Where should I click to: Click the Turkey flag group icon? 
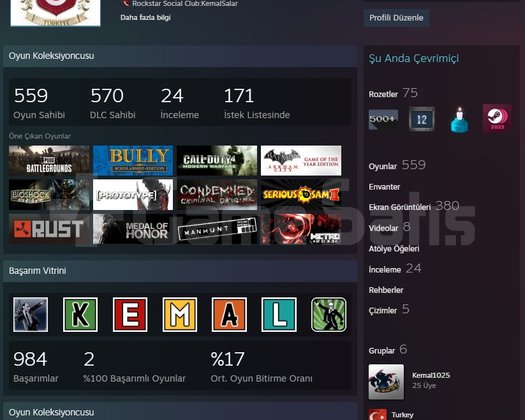(x=377, y=415)
